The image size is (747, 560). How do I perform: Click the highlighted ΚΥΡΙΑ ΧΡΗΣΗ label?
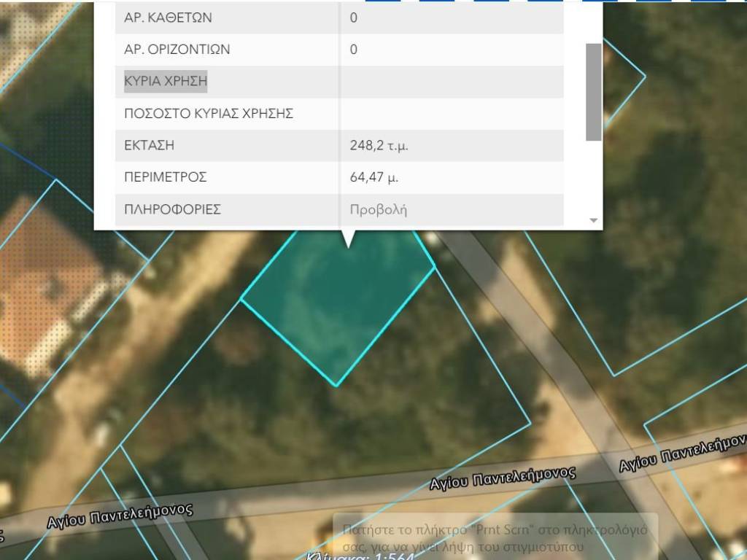click(x=166, y=82)
